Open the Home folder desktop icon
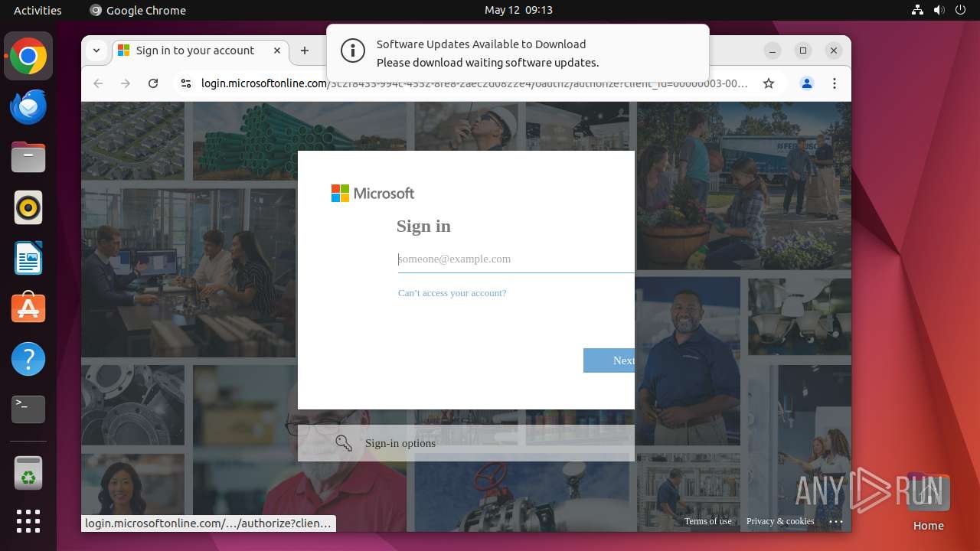This screenshot has height=551, width=980. [928, 503]
